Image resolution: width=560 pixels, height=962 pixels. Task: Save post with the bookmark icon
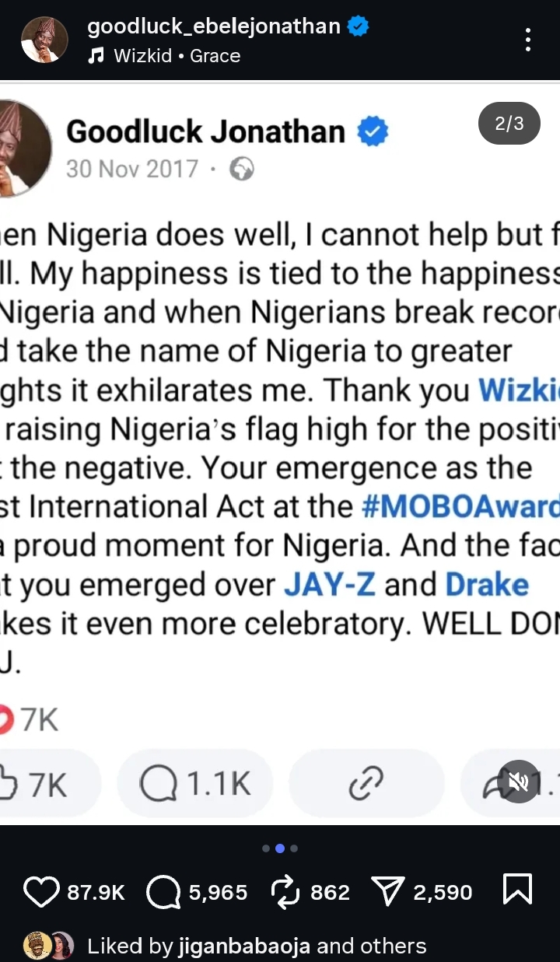(x=518, y=890)
